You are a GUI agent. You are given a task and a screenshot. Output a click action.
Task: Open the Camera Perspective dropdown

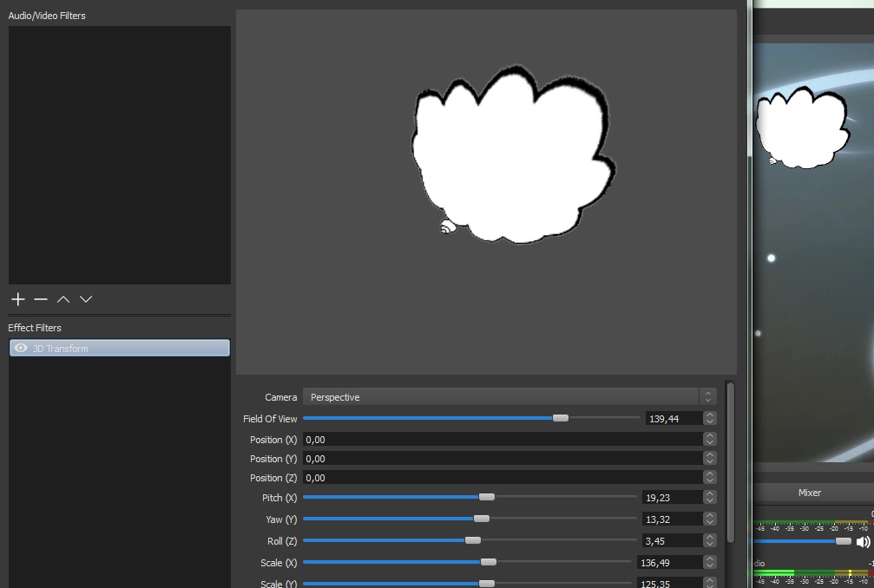[x=509, y=397]
